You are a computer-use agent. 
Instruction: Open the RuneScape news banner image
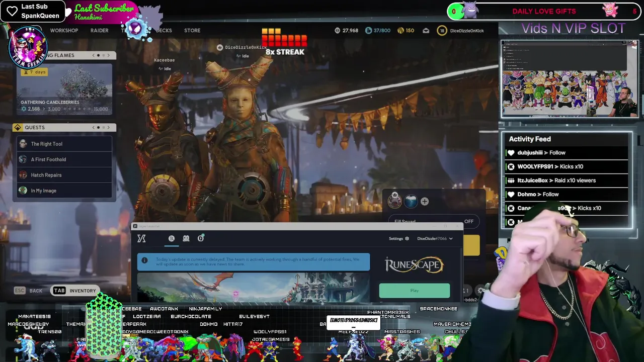[x=254, y=288]
